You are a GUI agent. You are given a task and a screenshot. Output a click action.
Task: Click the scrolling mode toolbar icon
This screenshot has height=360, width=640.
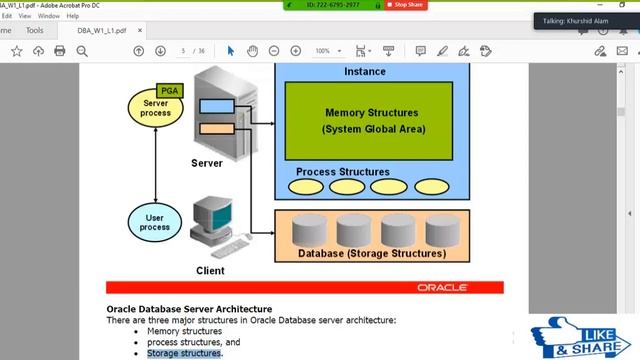[388, 51]
